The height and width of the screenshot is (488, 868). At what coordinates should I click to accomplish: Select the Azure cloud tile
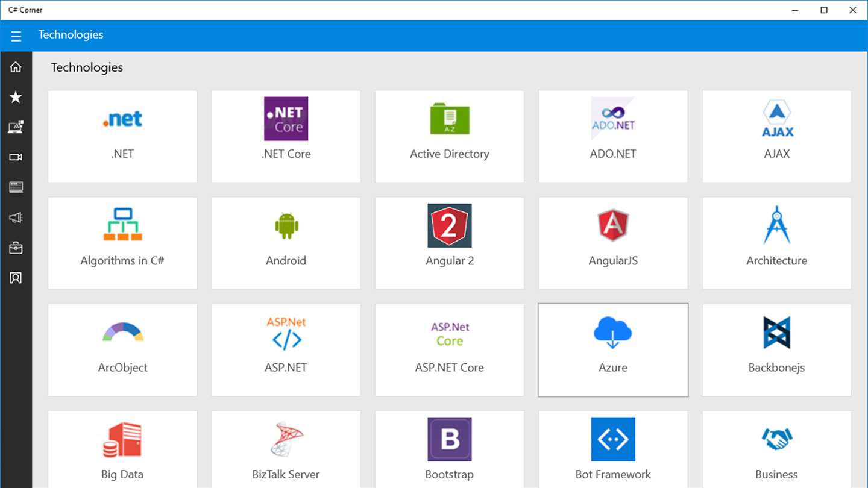coord(613,350)
